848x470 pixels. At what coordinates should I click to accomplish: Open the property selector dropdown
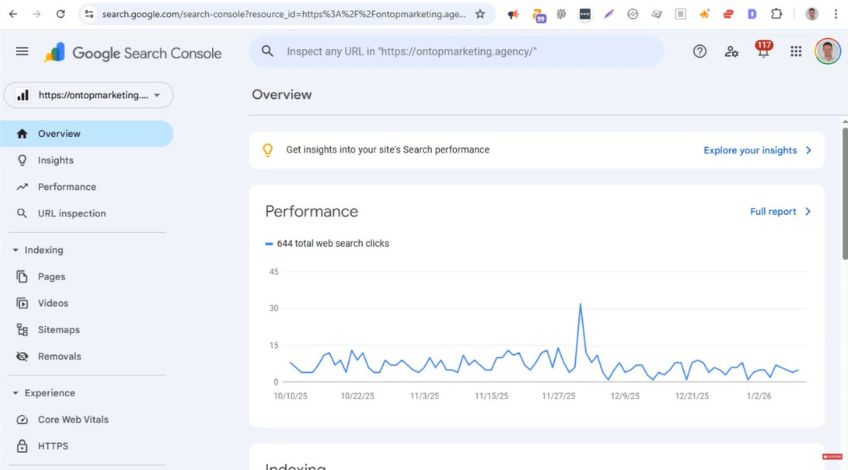(89, 95)
